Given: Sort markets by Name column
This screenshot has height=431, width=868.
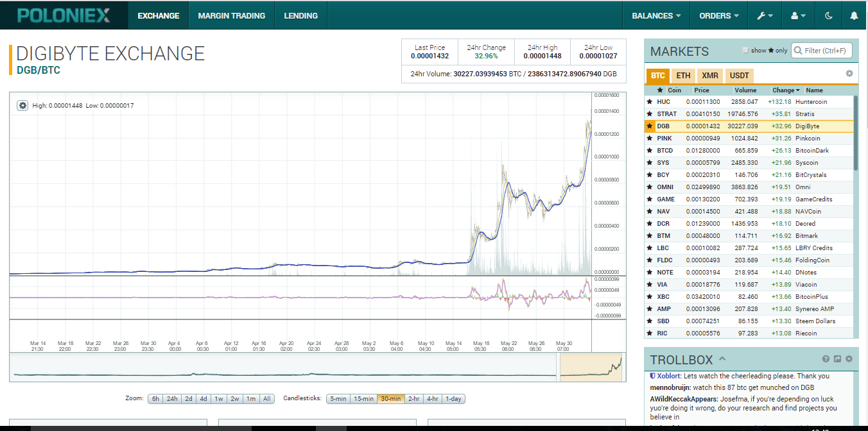Looking at the screenshot, I should pyautogui.click(x=814, y=90).
